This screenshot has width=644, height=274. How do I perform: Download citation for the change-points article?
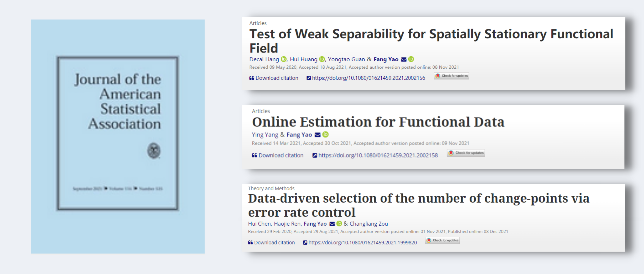[x=271, y=243]
